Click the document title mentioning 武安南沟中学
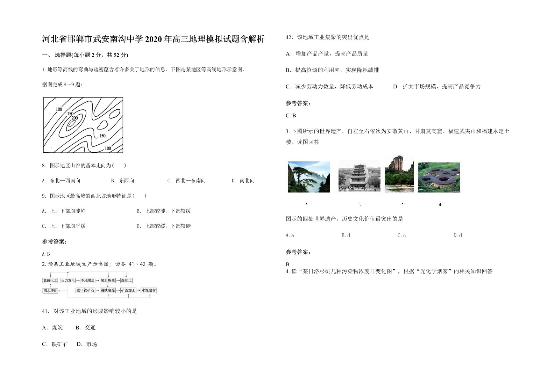The width and height of the screenshot is (555, 392). tap(153, 39)
